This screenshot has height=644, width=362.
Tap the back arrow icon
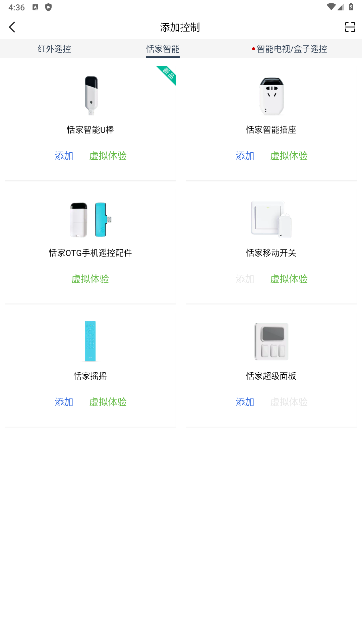12,27
